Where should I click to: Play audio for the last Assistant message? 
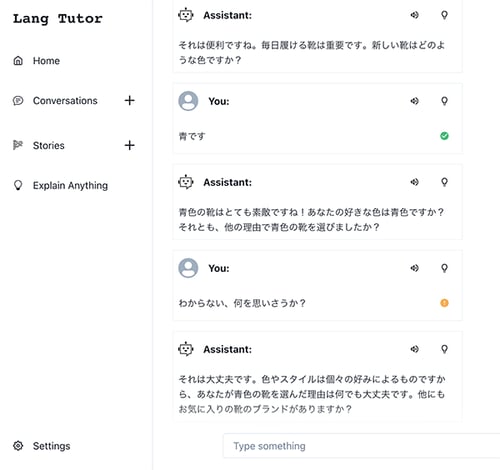point(414,349)
